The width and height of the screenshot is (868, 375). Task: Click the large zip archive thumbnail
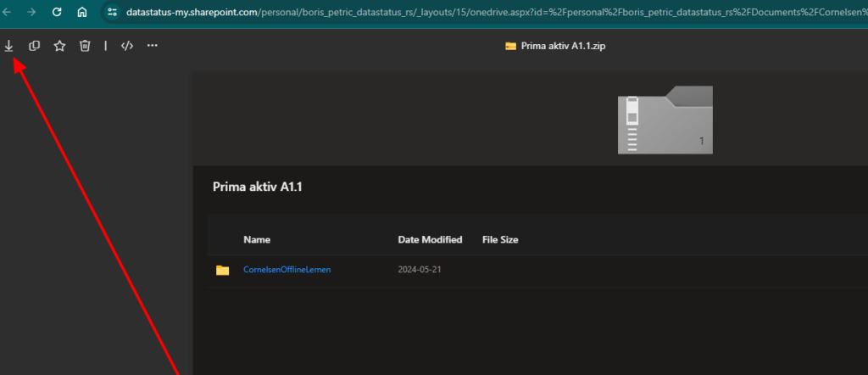(x=665, y=120)
